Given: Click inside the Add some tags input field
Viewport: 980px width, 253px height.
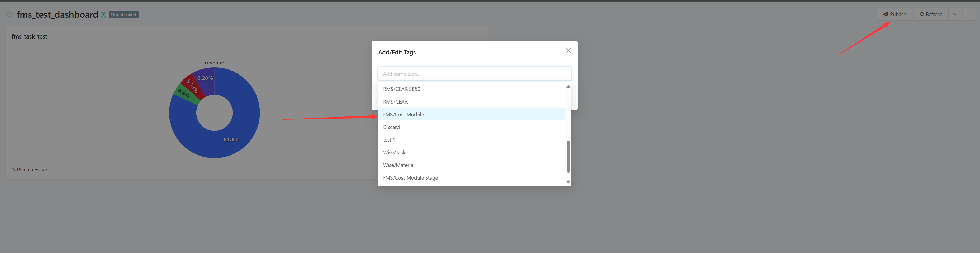Looking at the screenshot, I should (474, 73).
